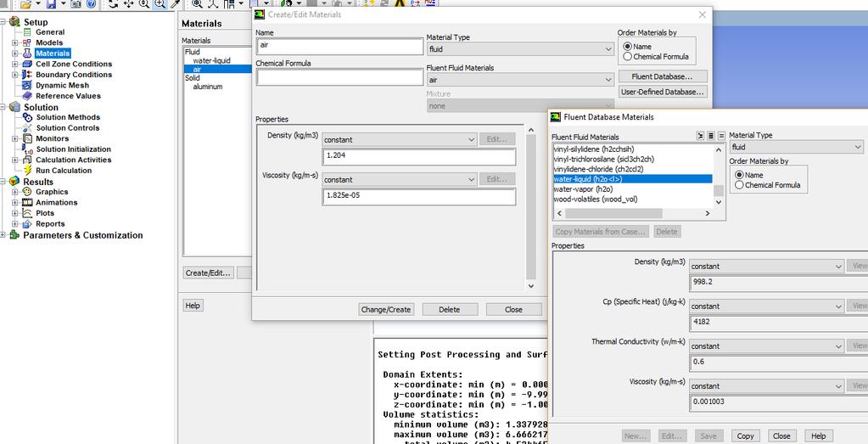Viewport: 868px width, 444px height.
Task: Select Chemical Formula radio in Fluent Database Materials
Action: click(739, 185)
